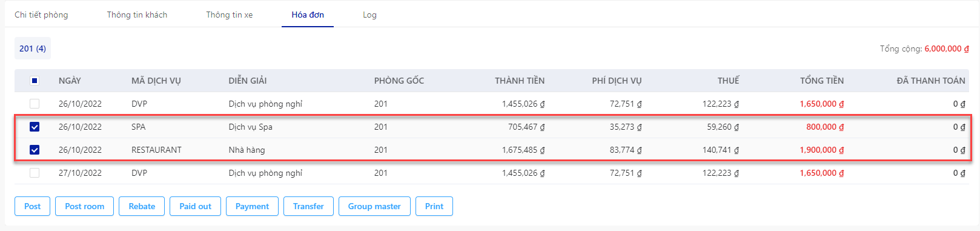Viewport: 980px width, 231px height.
Task: Go to the Thông tin xe tab
Action: click(x=230, y=15)
